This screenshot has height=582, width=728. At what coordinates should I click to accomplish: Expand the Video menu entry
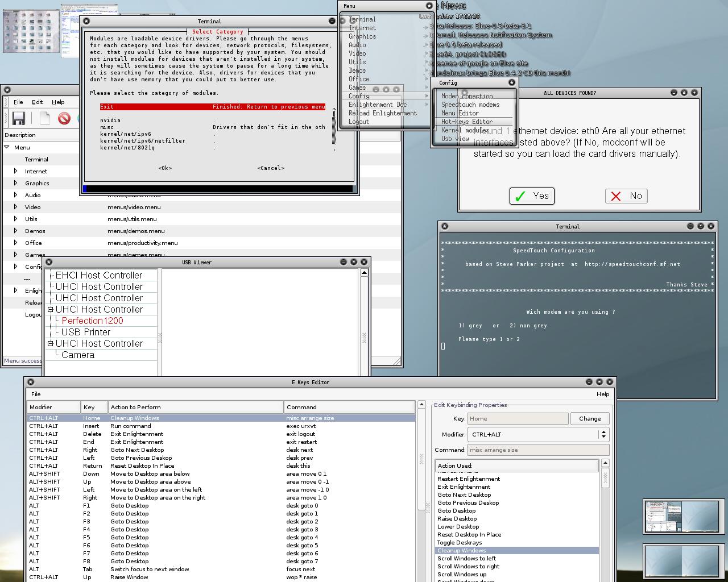pos(15,207)
